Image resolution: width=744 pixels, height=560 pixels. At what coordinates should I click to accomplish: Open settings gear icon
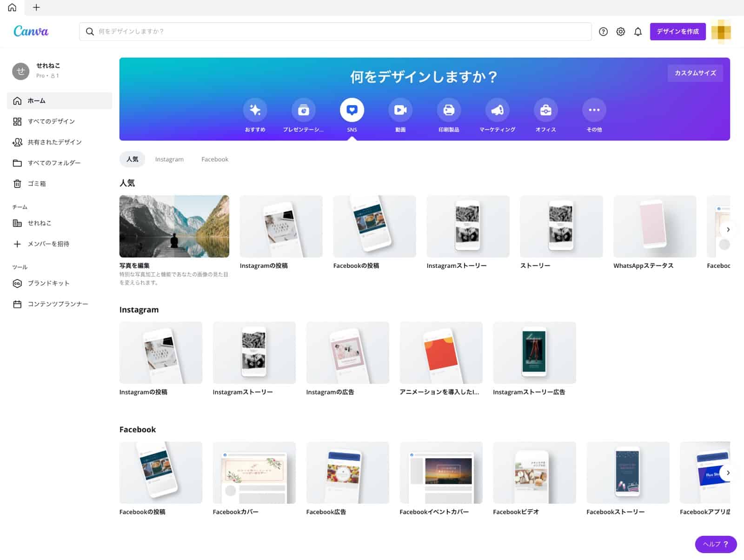[620, 32]
